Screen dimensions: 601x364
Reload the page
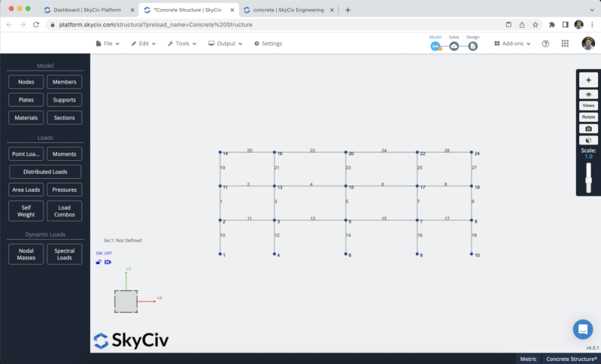tap(36, 25)
